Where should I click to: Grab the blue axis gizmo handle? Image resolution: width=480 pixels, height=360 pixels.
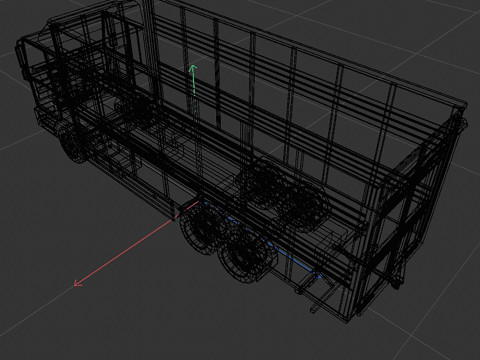pos(263,239)
